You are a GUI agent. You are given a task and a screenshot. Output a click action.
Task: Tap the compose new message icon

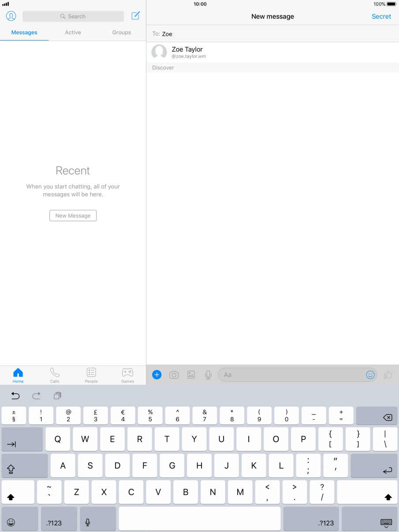coord(136,16)
